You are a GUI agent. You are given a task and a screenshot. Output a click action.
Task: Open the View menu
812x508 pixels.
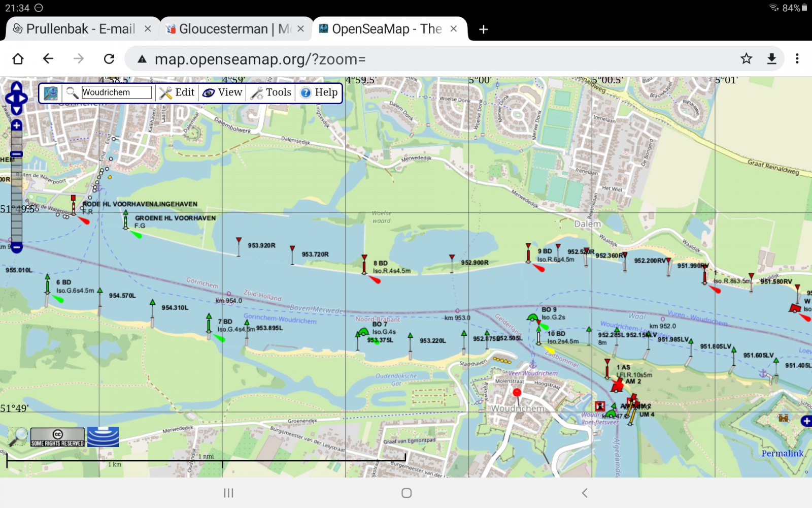click(222, 92)
